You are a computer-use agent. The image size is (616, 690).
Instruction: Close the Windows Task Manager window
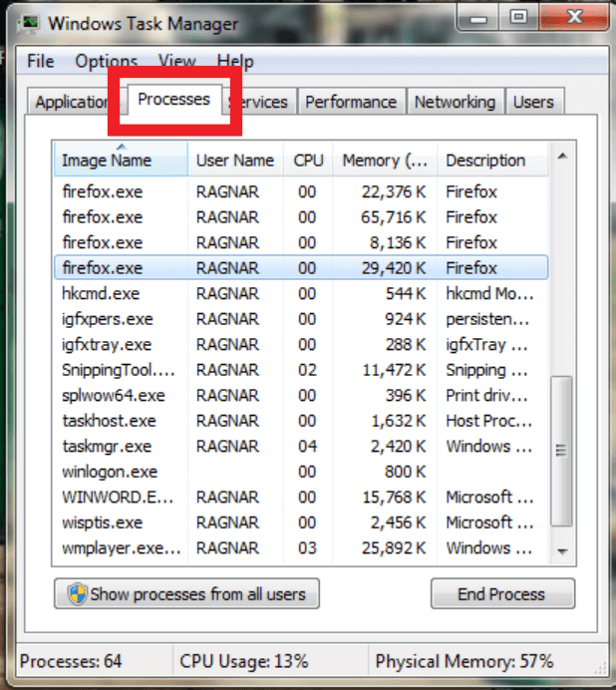click(x=574, y=18)
